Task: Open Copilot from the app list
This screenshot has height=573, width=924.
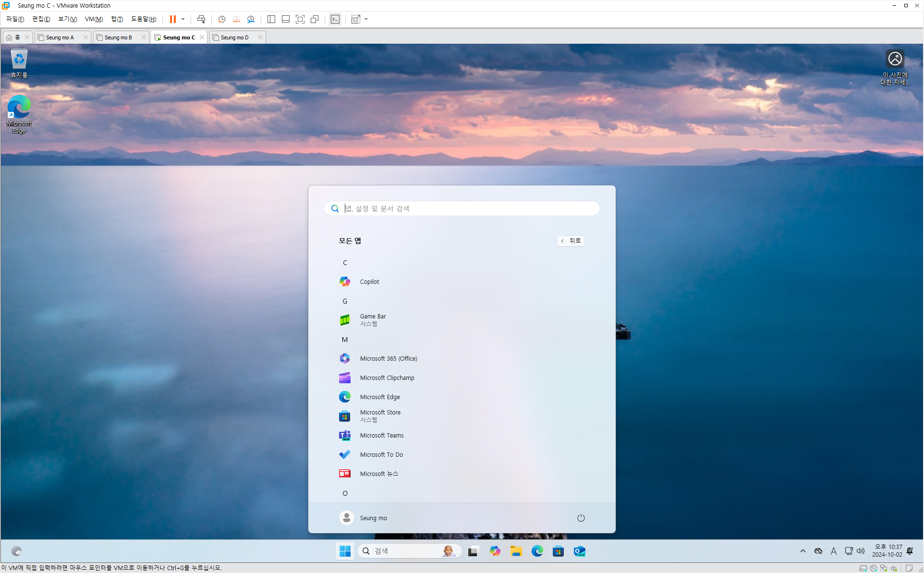Action: pos(369,281)
